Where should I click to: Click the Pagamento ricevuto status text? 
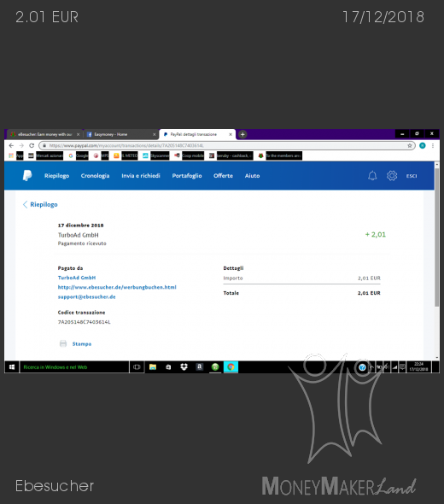point(82,243)
